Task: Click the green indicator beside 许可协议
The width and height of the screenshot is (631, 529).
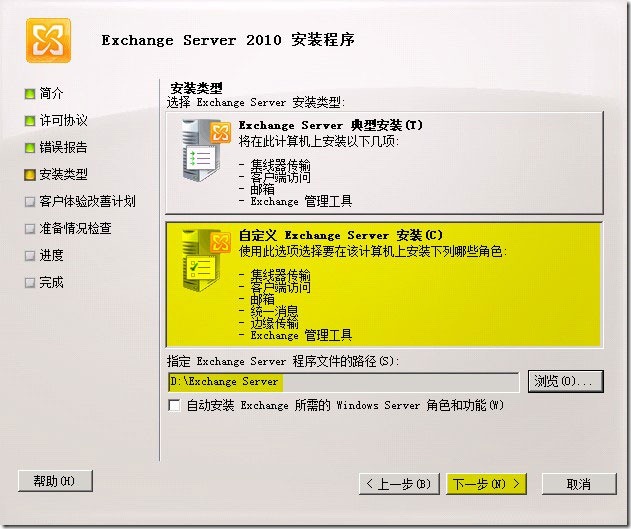Action: [30, 121]
